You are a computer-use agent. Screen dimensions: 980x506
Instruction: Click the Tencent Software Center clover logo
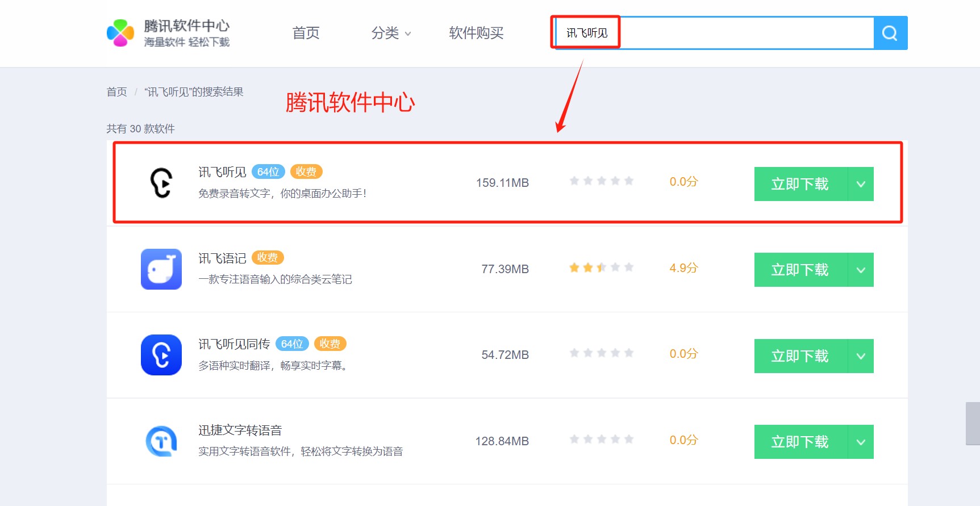120,33
